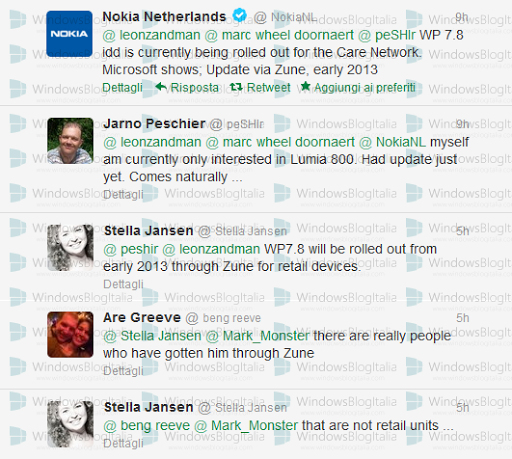
Task: Open the Nokia Netherlands profile name link
Action: [x=164, y=16]
